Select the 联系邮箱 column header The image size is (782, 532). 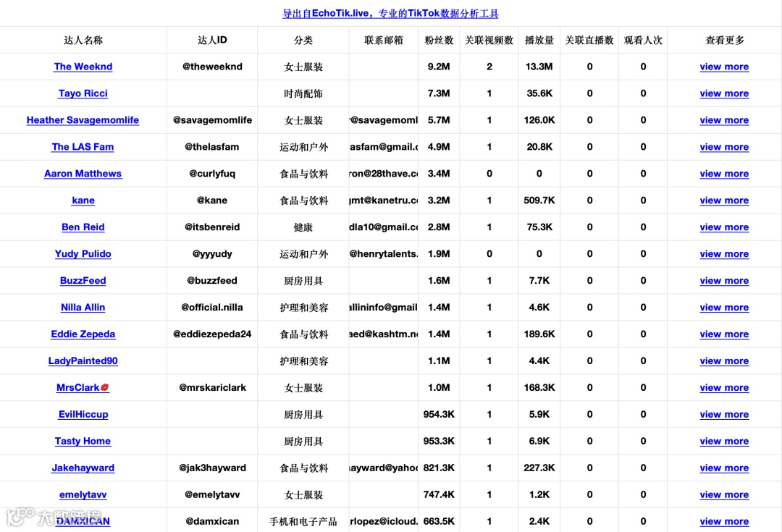(384, 40)
